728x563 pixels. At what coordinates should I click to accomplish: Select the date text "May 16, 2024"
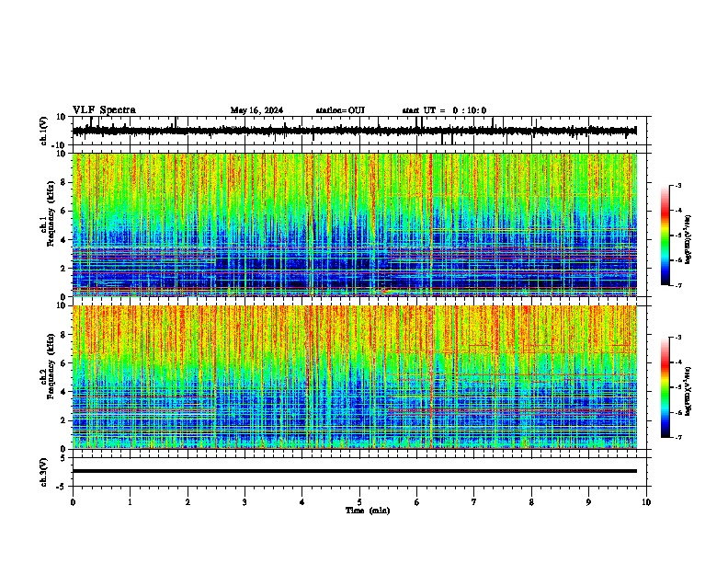click(256, 110)
